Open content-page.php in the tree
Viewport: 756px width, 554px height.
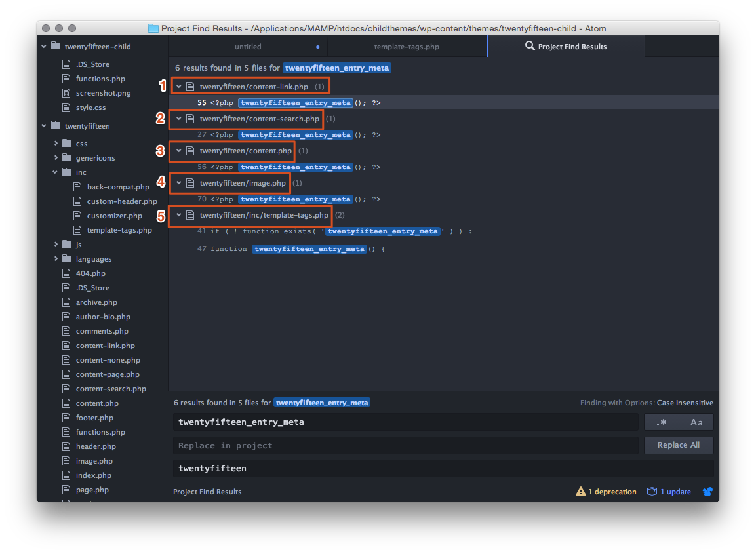tap(108, 374)
